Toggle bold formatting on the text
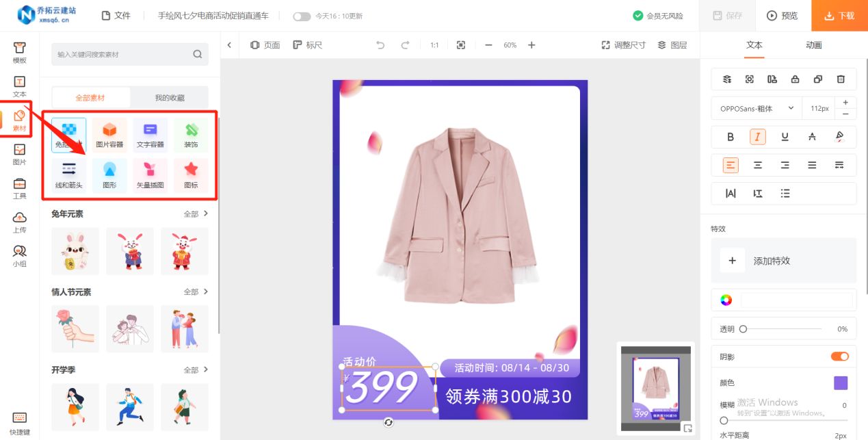868x440 pixels. 730,137
